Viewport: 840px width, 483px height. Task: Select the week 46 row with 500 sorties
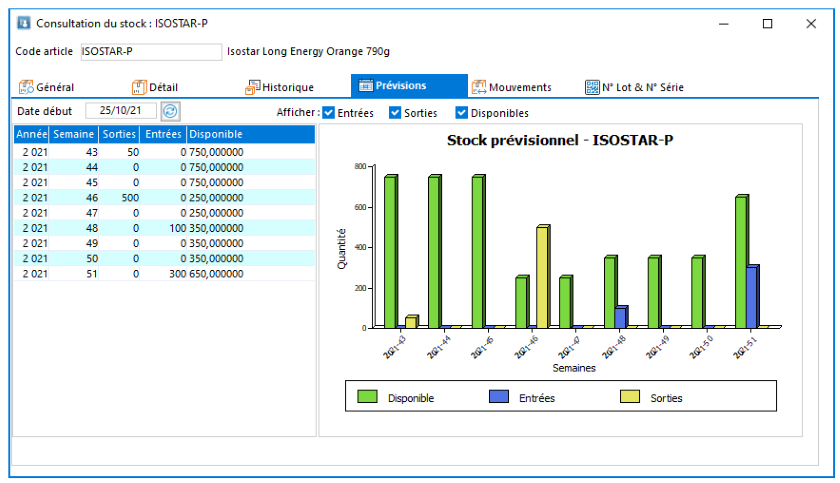[x=164, y=198]
